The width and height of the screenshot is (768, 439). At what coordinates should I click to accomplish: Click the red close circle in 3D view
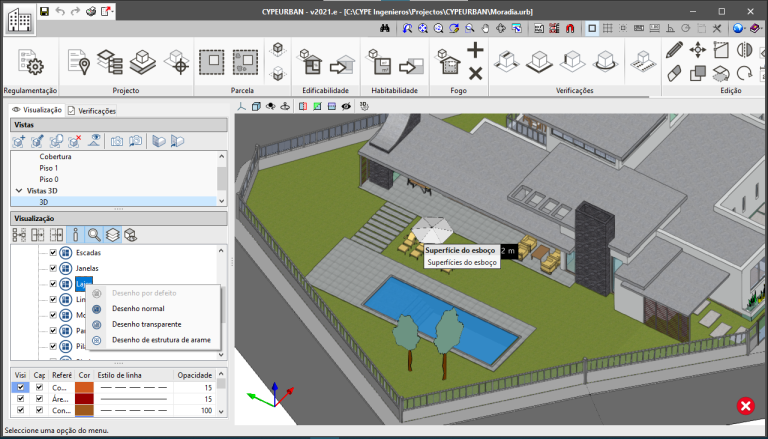pos(745,406)
